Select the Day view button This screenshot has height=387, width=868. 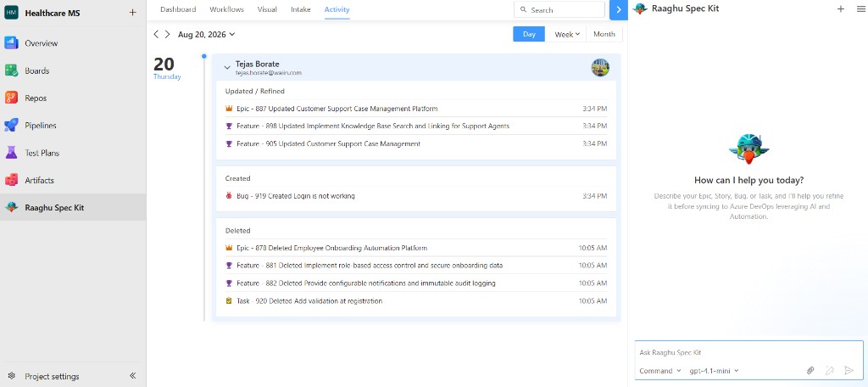(529, 35)
